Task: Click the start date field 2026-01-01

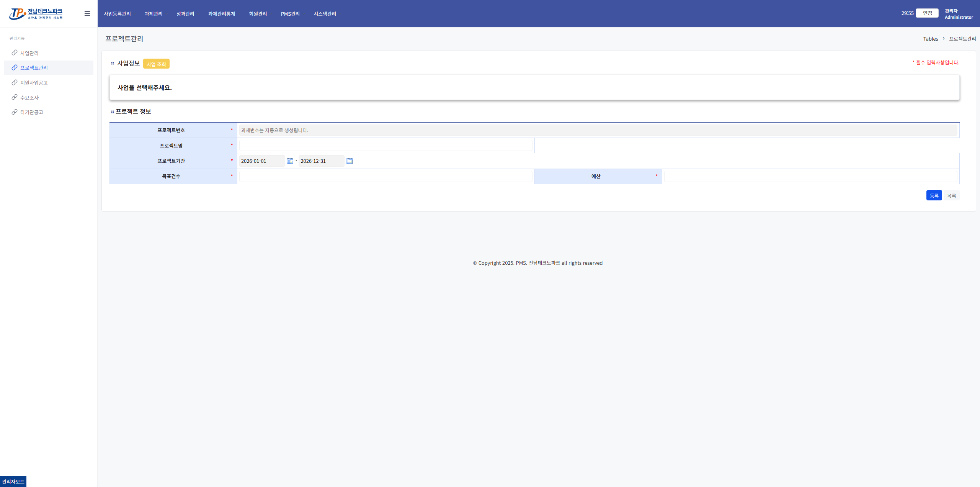Action: tap(262, 161)
